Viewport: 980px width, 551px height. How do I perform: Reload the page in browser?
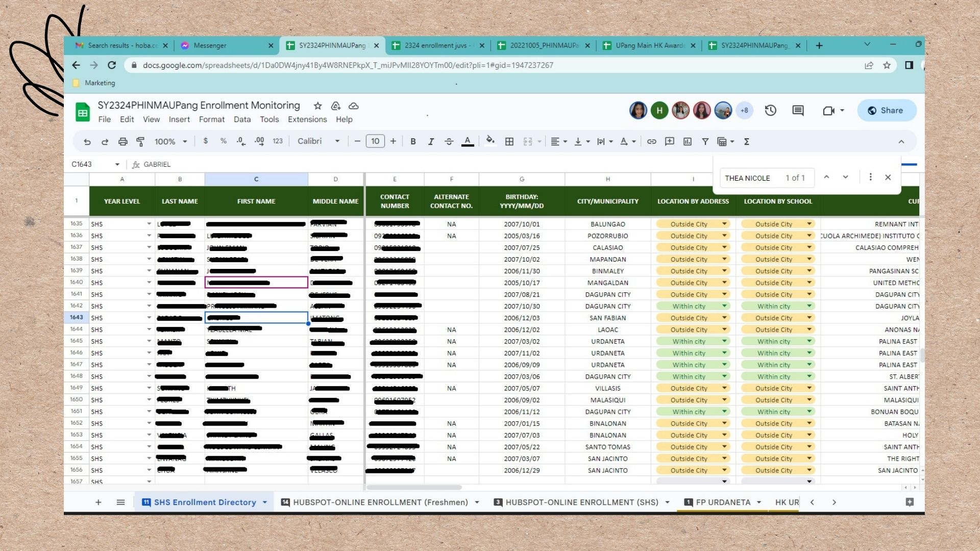coord(112,65)
